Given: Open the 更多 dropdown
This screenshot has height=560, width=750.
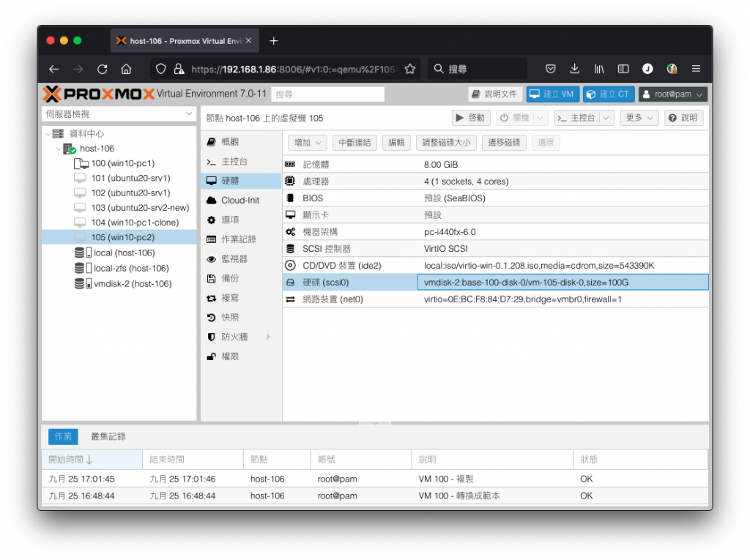Looking at the screenshot, I should 639,118.
